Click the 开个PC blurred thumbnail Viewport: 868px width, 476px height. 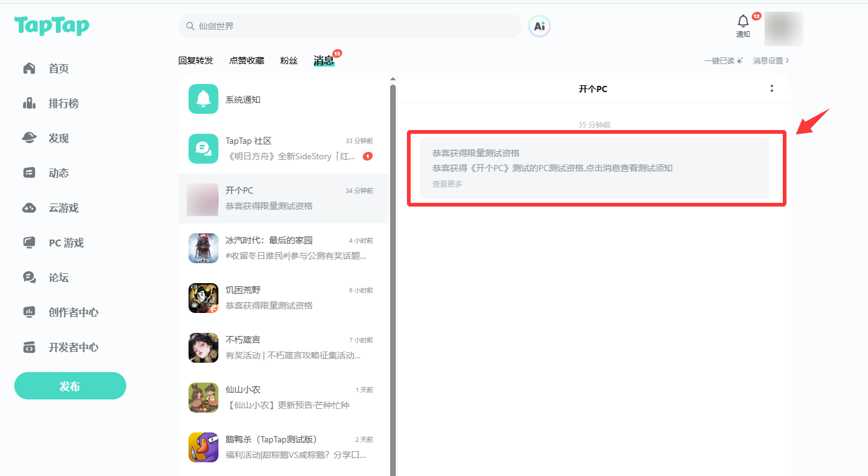coord(202,199)
